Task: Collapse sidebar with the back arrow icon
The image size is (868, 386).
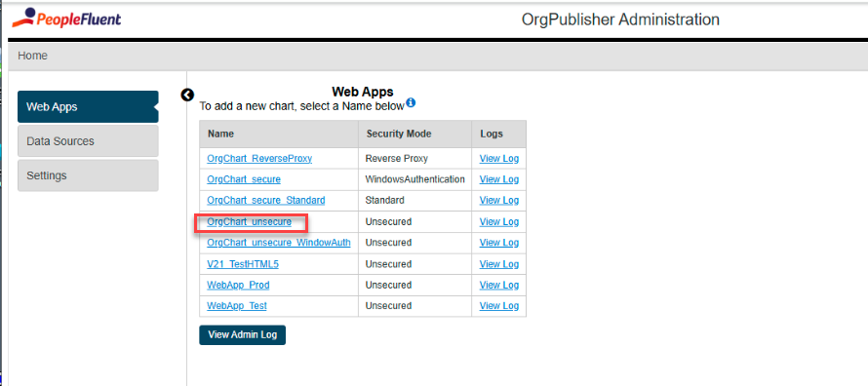Action: (187, 96)
